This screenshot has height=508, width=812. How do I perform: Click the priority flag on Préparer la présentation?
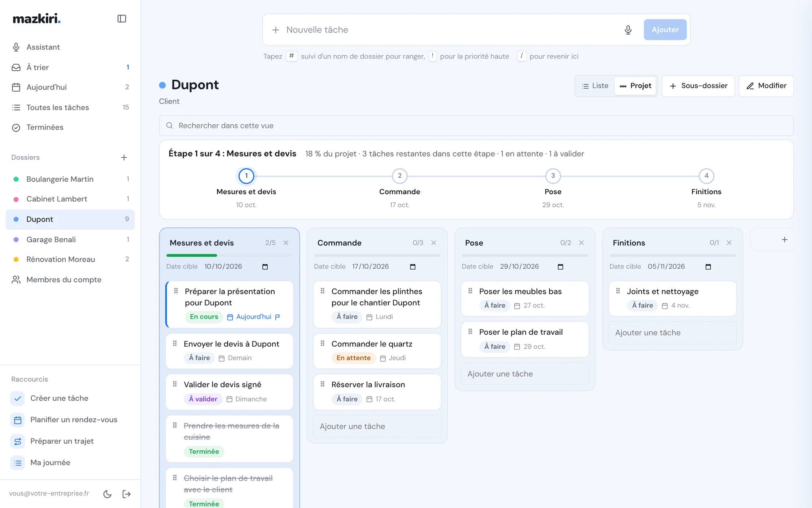coord(278,317)
